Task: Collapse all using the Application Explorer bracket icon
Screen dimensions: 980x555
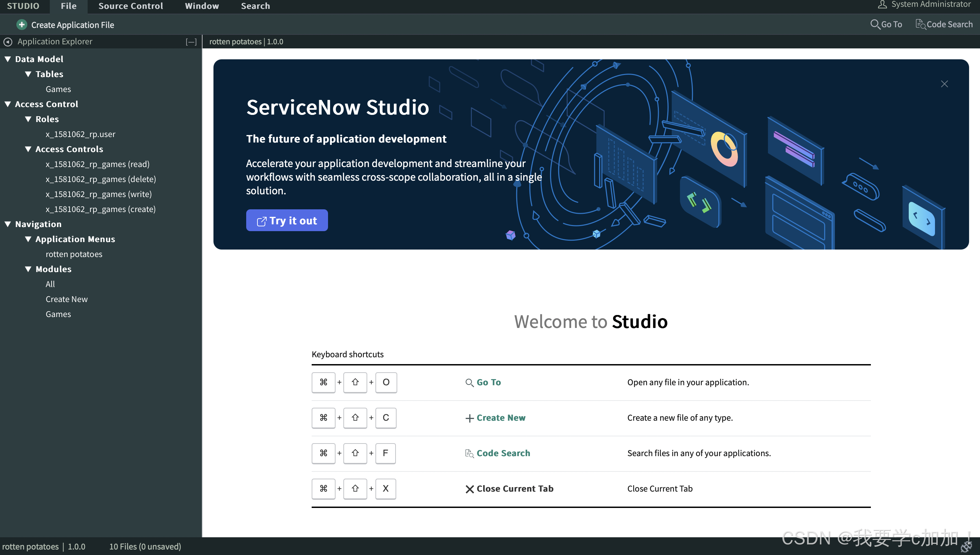Action: click(191, 42)
